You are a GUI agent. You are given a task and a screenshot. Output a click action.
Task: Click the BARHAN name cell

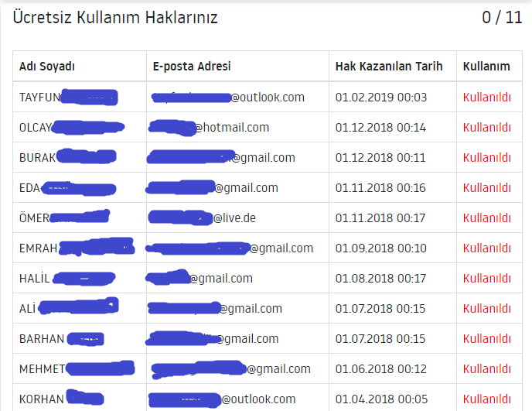pyautogui.click(x=80, y=339)
